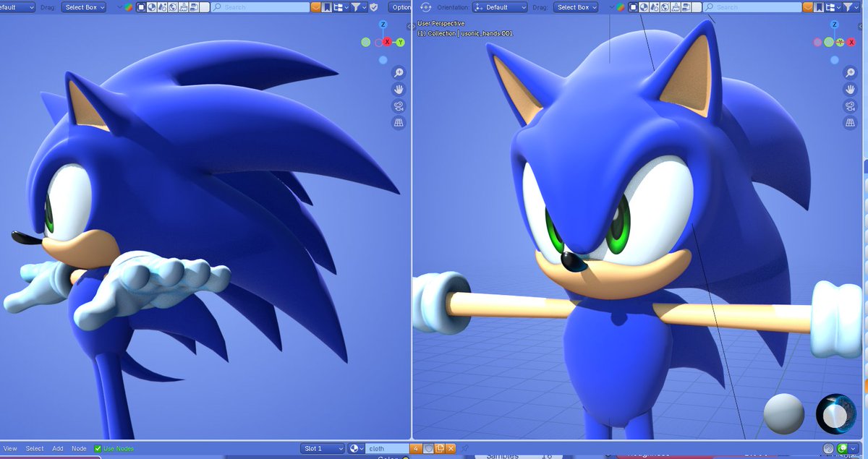
Task: Click the blue Z axis in left gizmo
Action: 383,25
